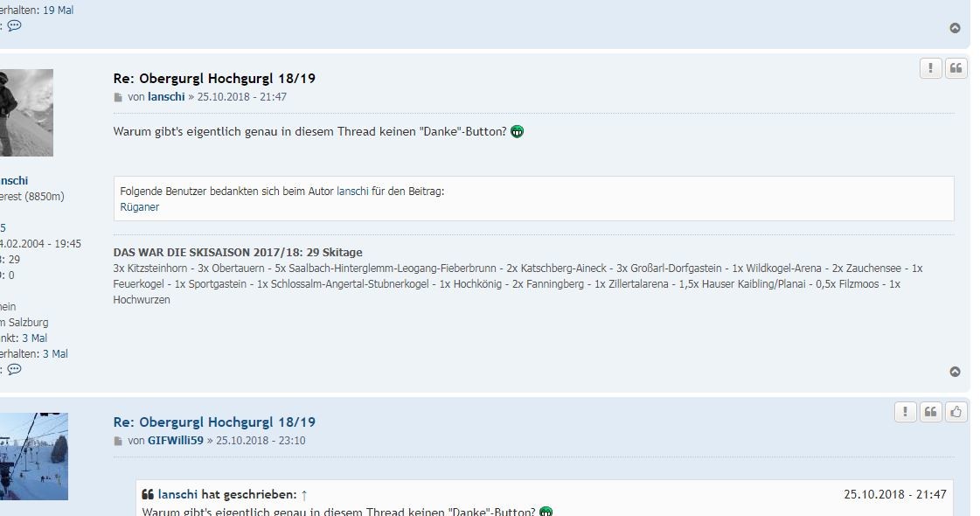Thank GIFWilli59 with the thumbs-up button
The width and height of the screenshot is (980, 516).
click(956, 412)
